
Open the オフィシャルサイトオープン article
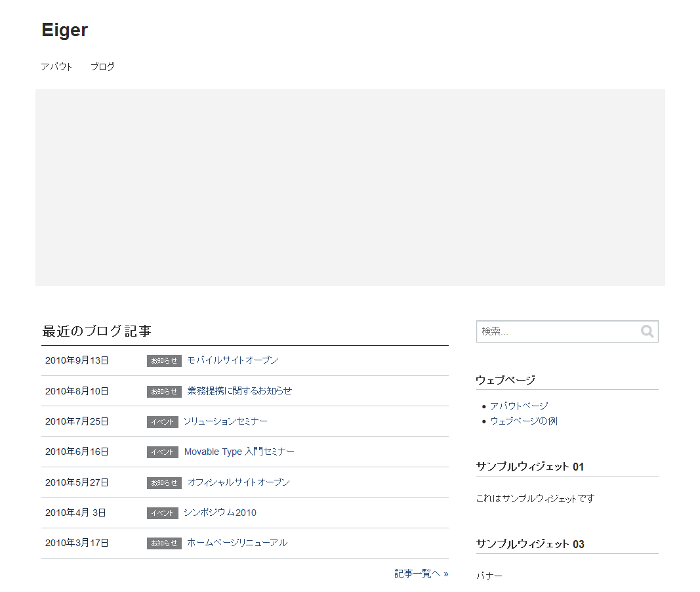(x=238, y=482)
